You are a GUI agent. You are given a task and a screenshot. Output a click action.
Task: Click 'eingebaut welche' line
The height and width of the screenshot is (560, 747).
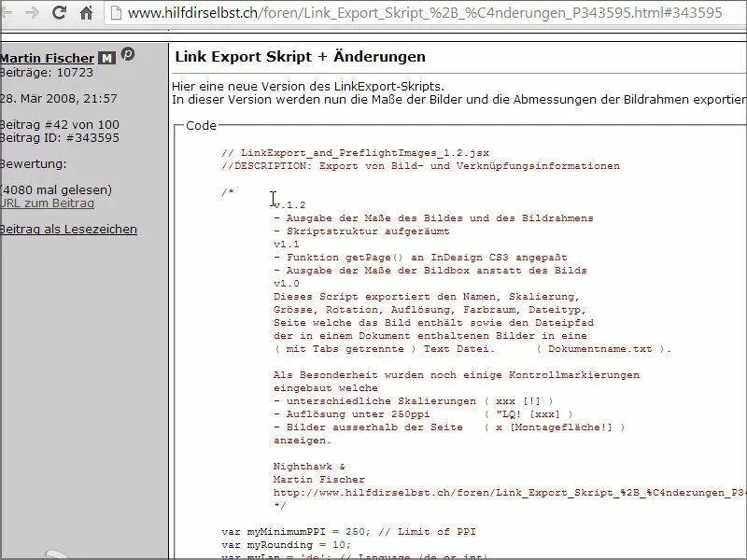pyautogui.click(x=325, y=388)
